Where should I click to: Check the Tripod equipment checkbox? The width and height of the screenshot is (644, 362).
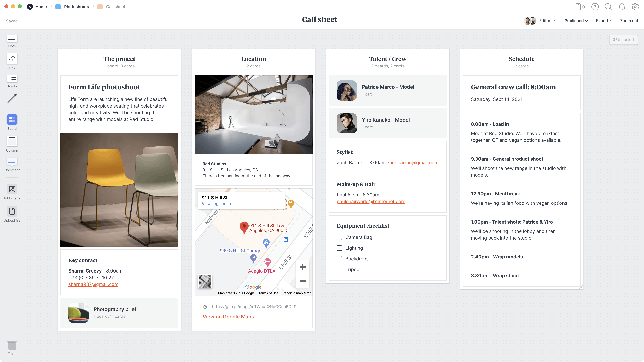[x=339, y=269]
